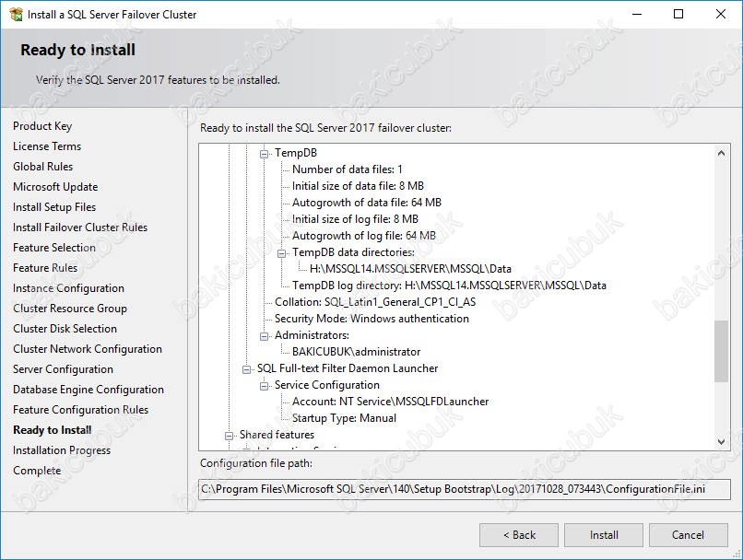Collapse the TempDB data directories node
743x560 pixels.
281,253
